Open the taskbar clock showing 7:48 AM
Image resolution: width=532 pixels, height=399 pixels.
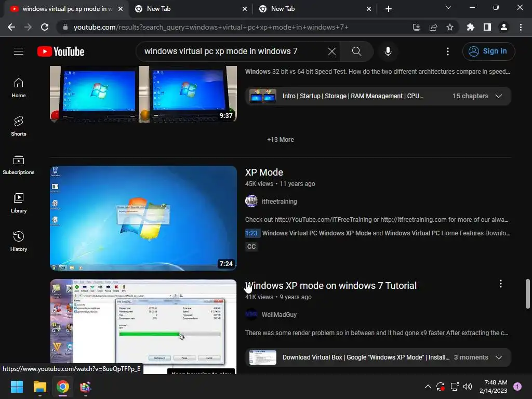point(494,387)
